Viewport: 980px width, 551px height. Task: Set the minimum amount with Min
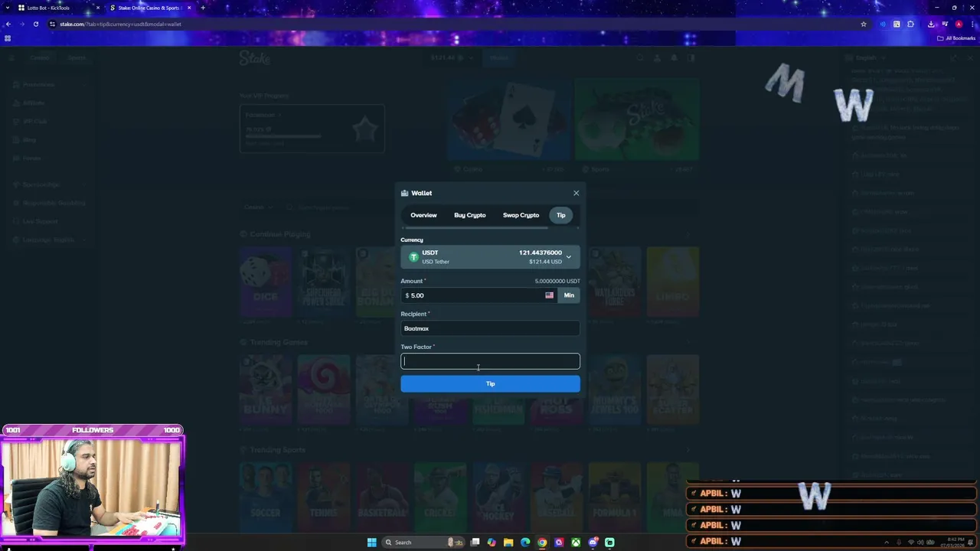pyautogui.click(x=569, y=295)
